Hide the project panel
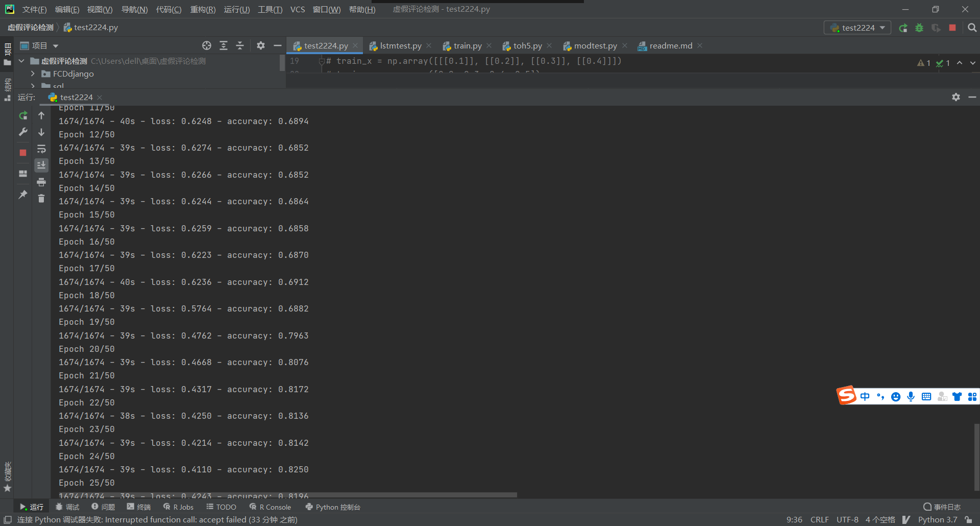The image size is (980, 526). pos(277,45)
